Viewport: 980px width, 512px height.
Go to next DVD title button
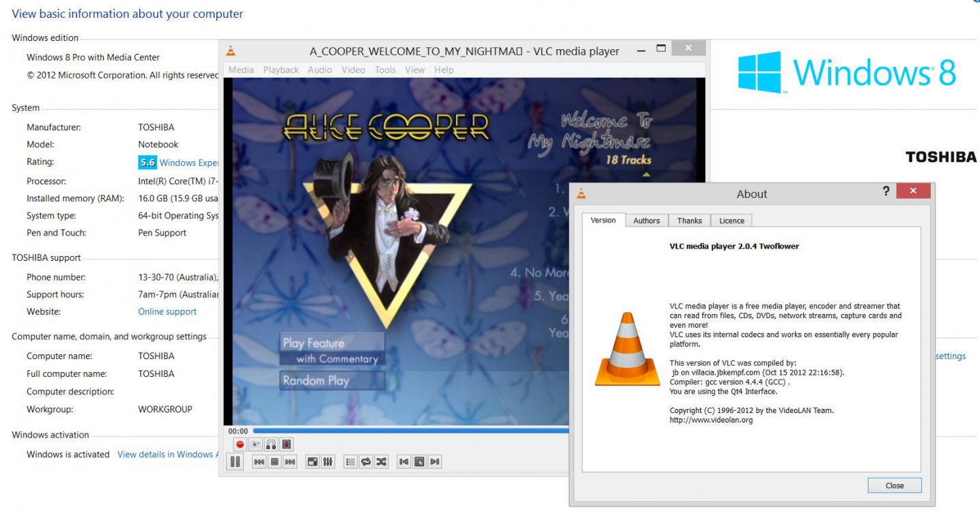click(x=435, y=462)
